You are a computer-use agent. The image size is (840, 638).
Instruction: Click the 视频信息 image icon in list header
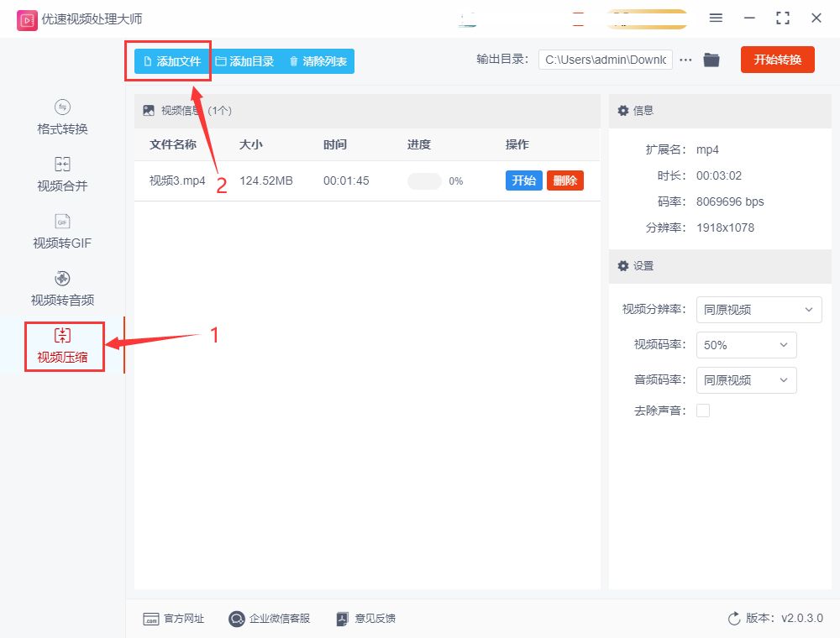(x=149, y=110)
